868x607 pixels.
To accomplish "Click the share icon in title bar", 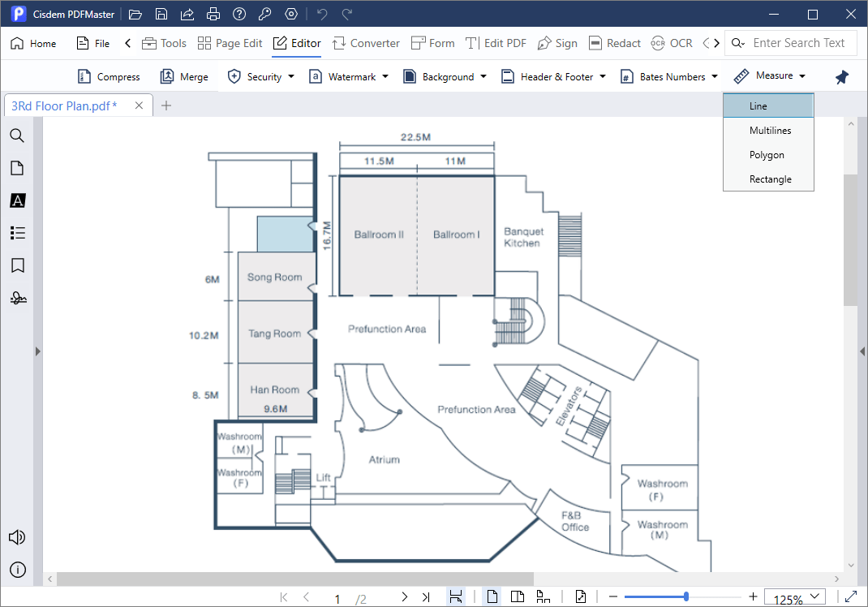I will click(187, 14).
